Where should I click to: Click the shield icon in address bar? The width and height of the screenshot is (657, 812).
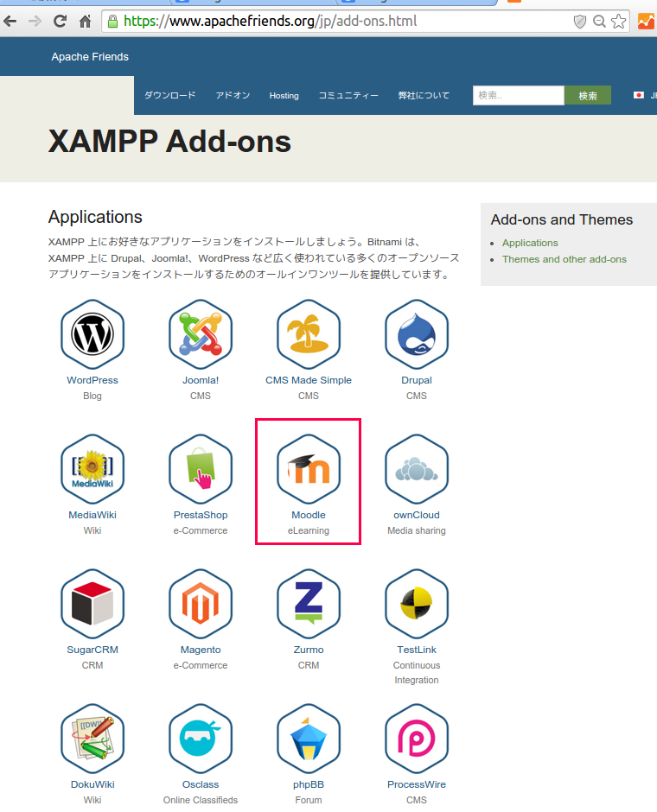(x=580, y=22)
